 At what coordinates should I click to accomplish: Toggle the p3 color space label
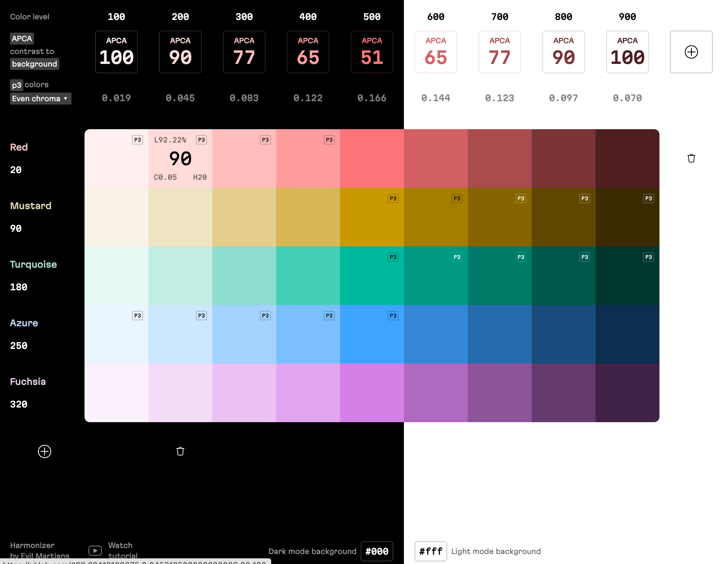(16, 85)
